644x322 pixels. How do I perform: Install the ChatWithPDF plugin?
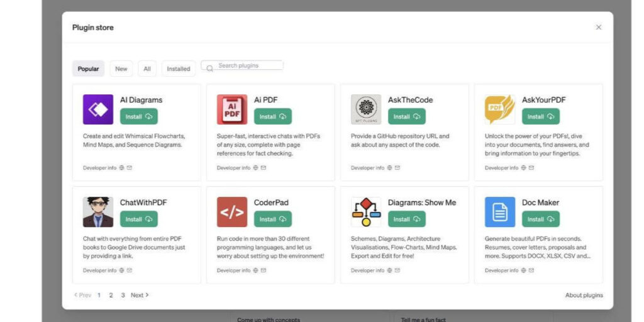139,219
